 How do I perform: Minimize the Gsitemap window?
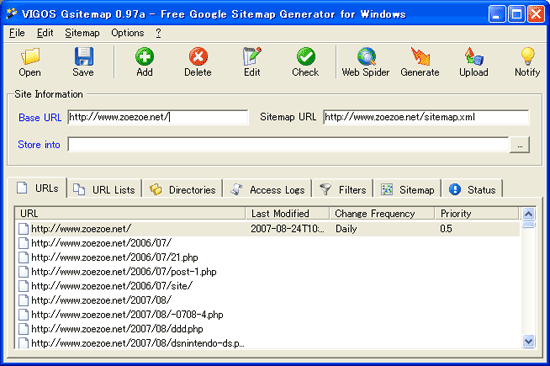coord(497,14)
